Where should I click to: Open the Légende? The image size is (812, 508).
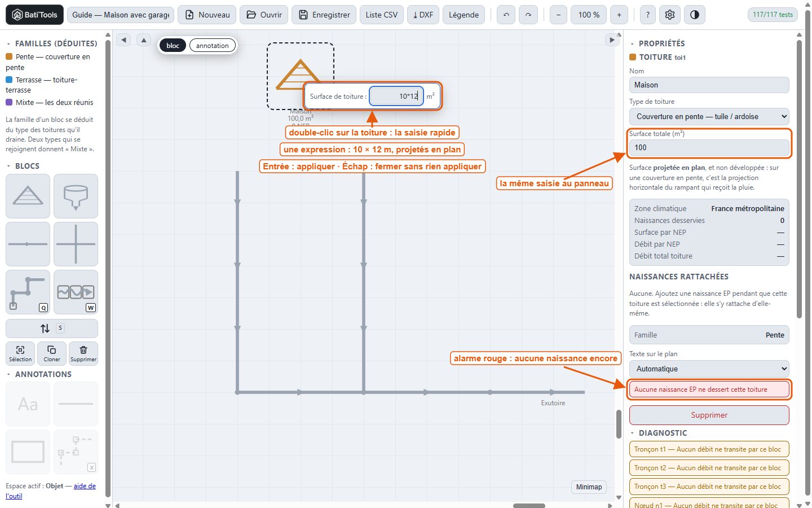click(x=464, y=15)
